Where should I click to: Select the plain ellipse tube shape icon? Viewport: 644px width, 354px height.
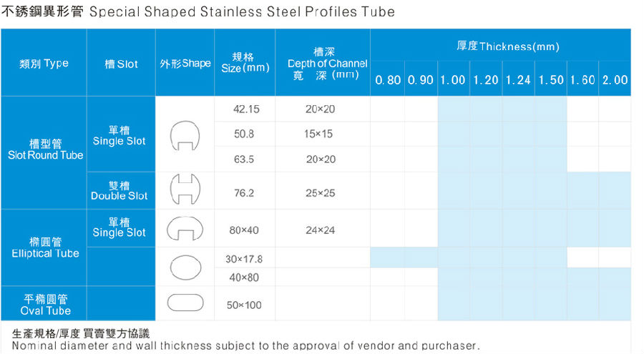tap(185, 267)
